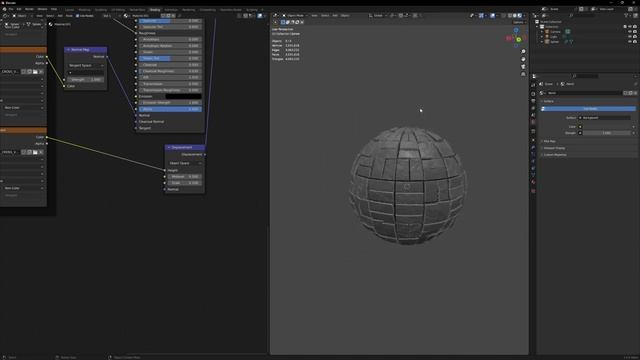The image size is (640, 360).
Task: Open the outliner filter funnel icon
Action: [x=626, y=16]
